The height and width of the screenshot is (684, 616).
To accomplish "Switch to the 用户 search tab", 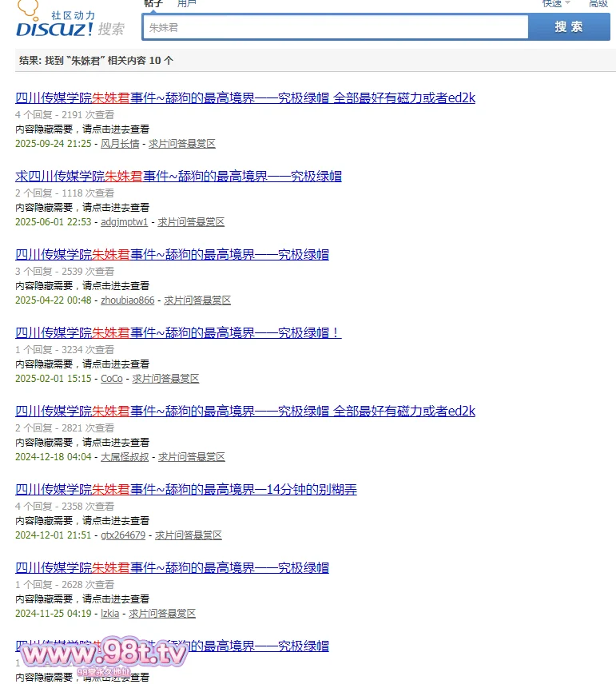I will tap(186, 4).
